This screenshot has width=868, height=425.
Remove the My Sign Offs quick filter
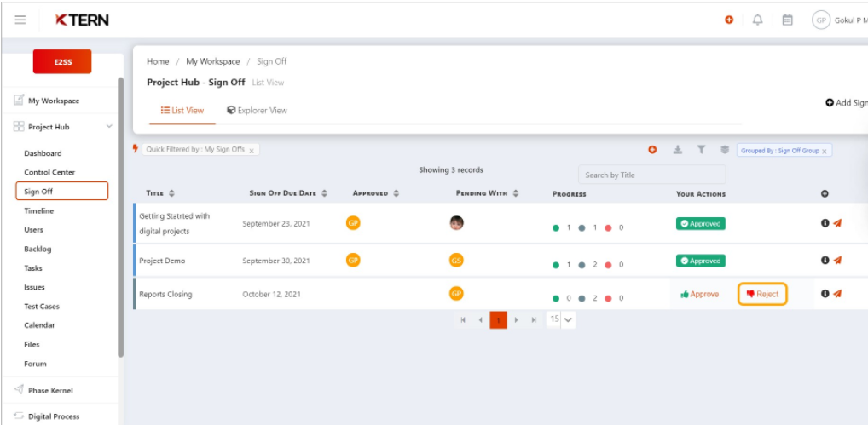coord(252,150)
